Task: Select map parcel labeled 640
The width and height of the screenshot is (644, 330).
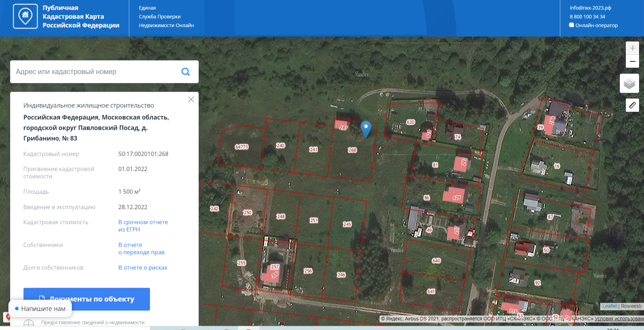Action: click(x=436, y=261)
